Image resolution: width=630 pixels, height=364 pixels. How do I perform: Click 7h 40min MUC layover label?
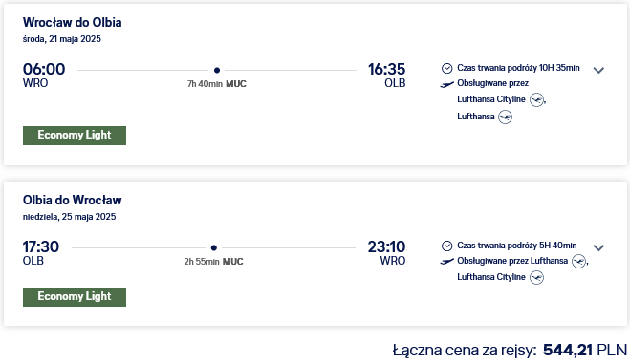tap(217, 84)
